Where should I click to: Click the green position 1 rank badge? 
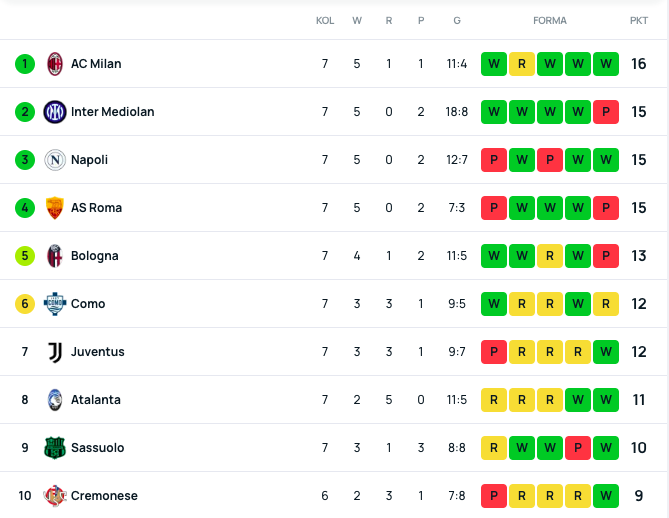pos(25,64)
